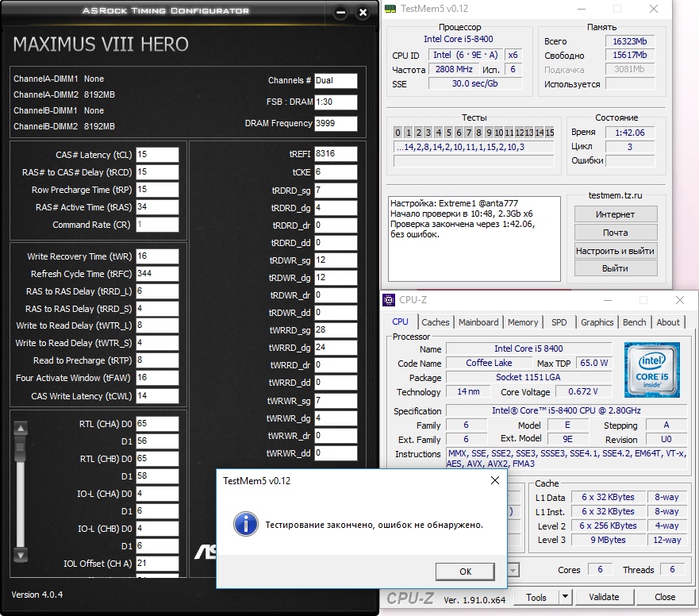Minimize the ASRock Timing Configurator window

(340, 13)
